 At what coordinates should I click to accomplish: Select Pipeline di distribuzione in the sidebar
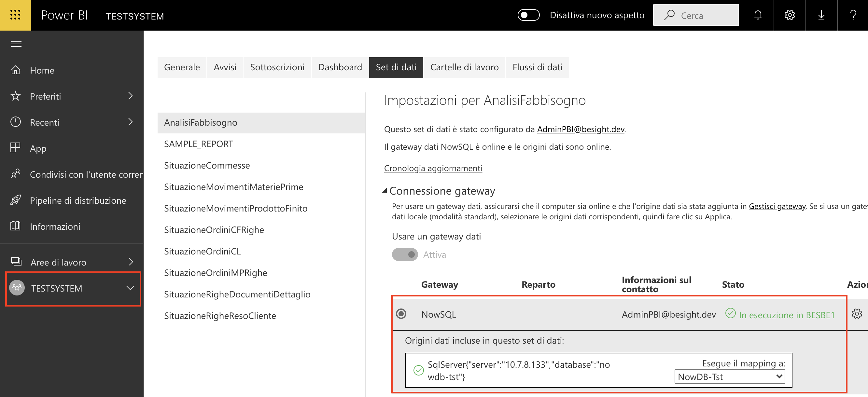pos(78,200)
